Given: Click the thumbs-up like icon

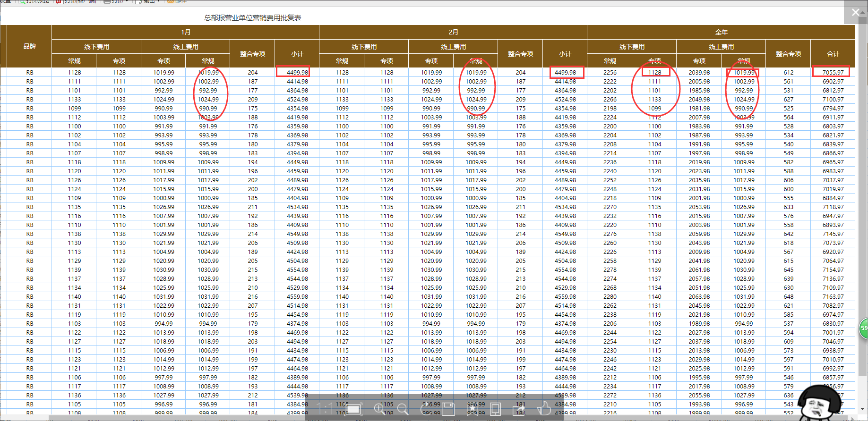Looking at the screenshot, I should pyautogui.click(x=544, y=409).
